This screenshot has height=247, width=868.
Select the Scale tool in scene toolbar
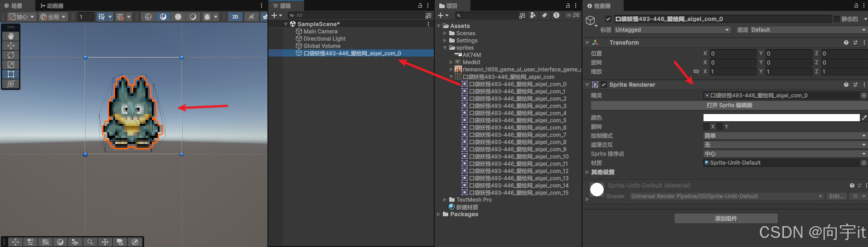pyautogui.click(x=11, y=65)
